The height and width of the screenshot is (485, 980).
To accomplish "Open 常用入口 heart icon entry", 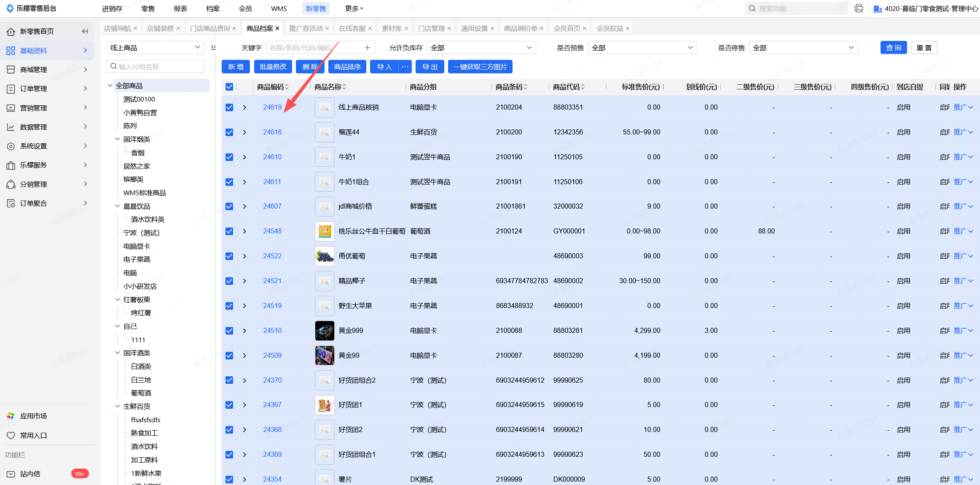I will 11,435.
